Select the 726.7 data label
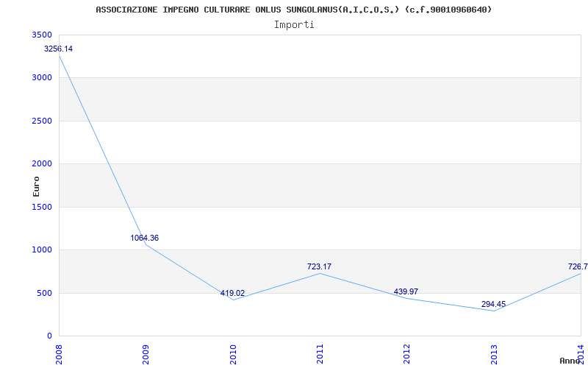588x368 pixels. pos(578,267)
